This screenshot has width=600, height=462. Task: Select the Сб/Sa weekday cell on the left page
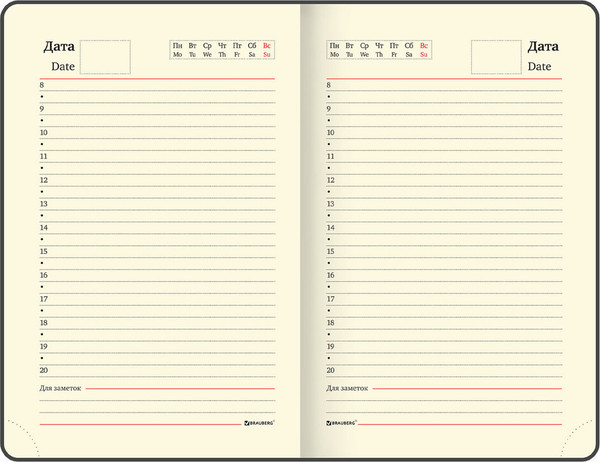coord(252,50)
